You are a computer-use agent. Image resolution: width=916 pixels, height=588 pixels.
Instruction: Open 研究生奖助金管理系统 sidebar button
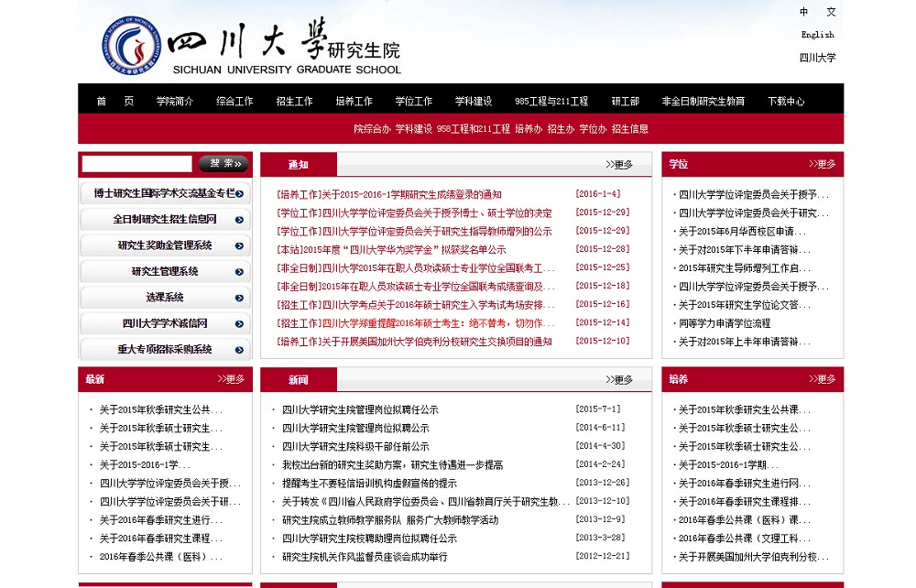(x=165, y=245)
